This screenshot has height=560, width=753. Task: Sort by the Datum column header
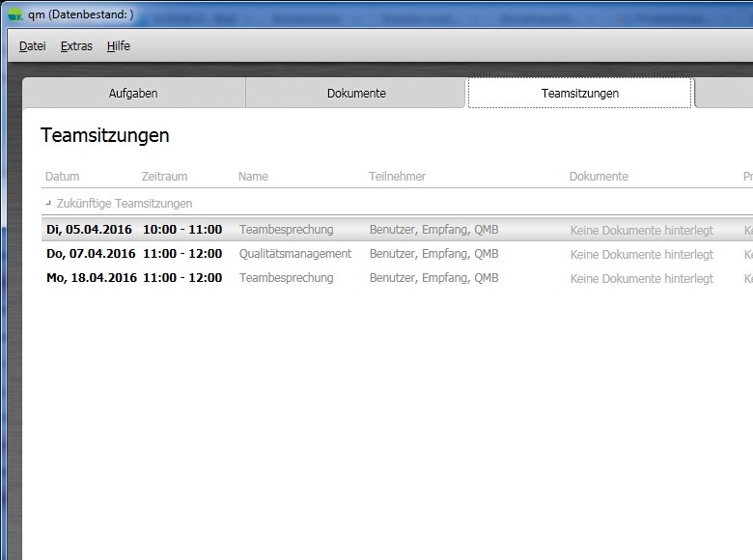click(62, 177)
